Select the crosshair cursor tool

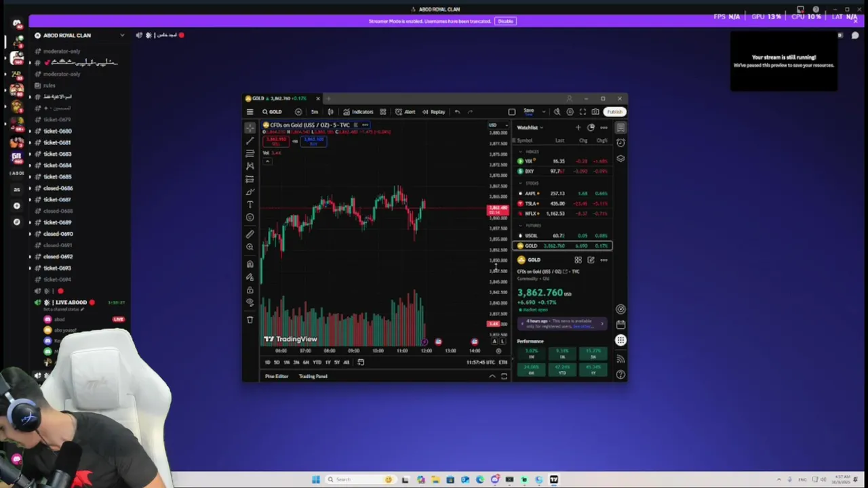point(250,127)
